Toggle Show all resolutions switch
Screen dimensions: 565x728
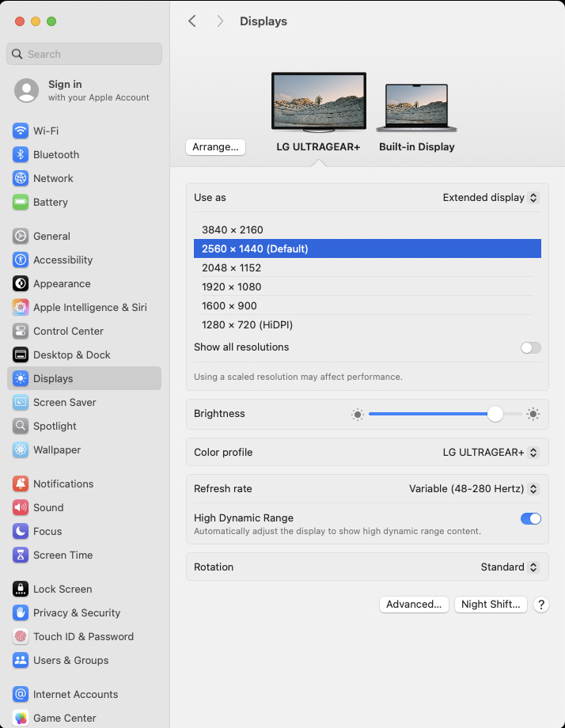[531, 347]
